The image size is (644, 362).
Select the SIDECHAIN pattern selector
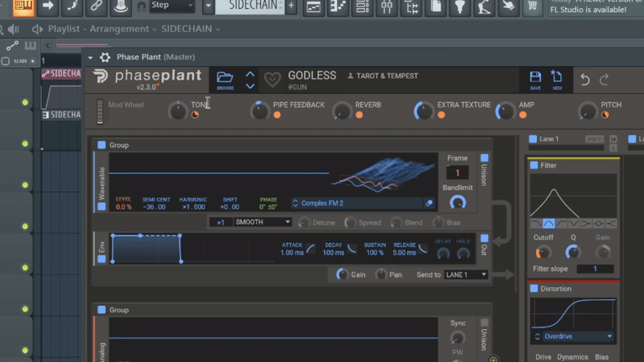[250, 6]
